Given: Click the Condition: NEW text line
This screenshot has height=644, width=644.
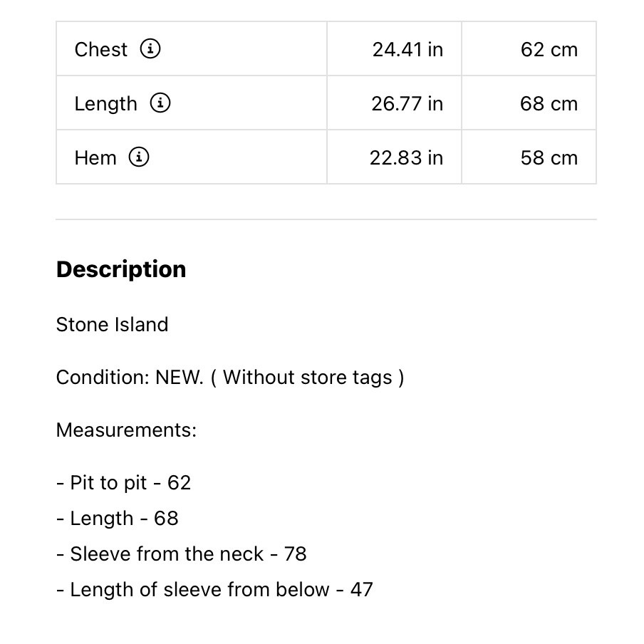Looking at the screenshot, I should [x=230, y=378].
